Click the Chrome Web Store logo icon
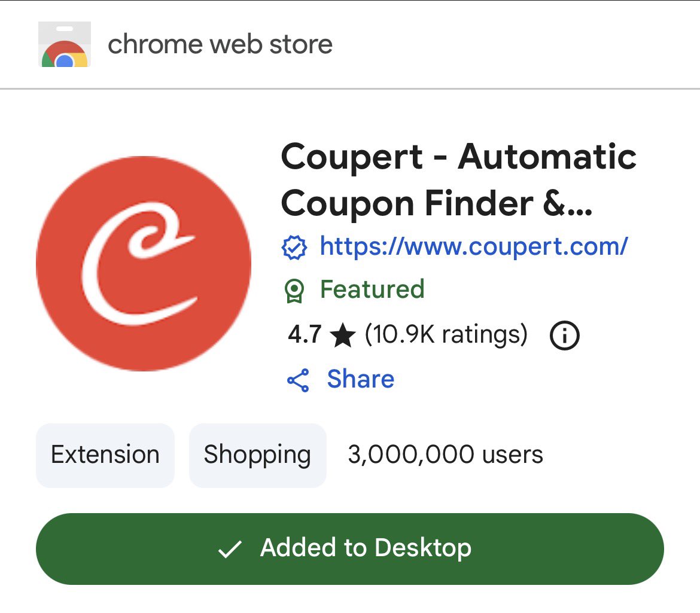Image resolution: width=700 pixels, height=613 pixels. [65, 44]
